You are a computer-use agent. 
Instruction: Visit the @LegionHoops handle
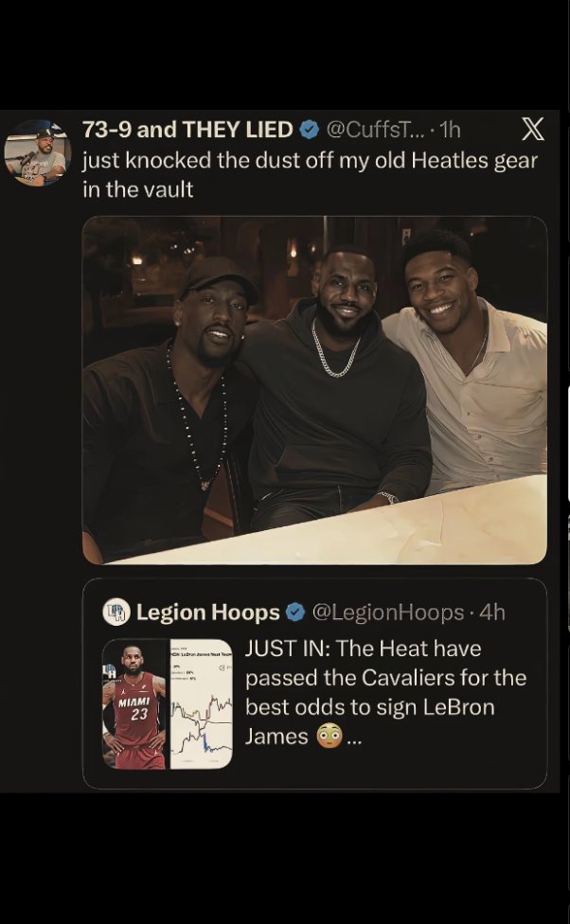(x=388, y=613)
